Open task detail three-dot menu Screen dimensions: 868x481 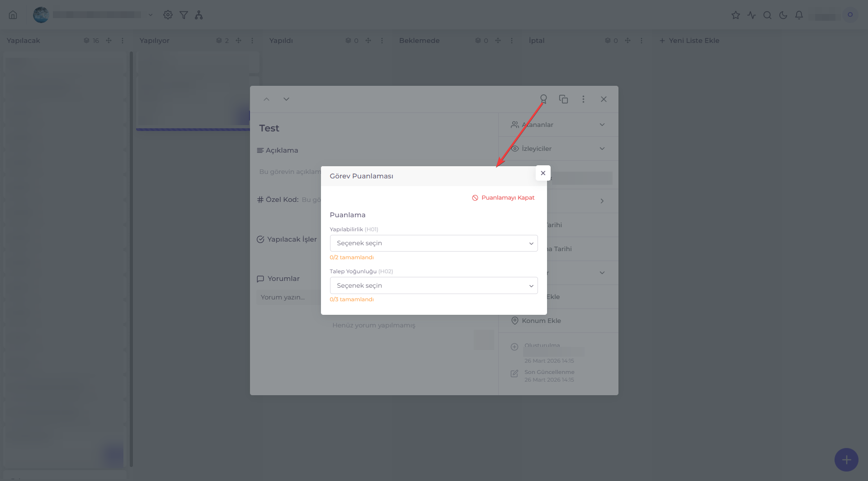click(583, 99)
